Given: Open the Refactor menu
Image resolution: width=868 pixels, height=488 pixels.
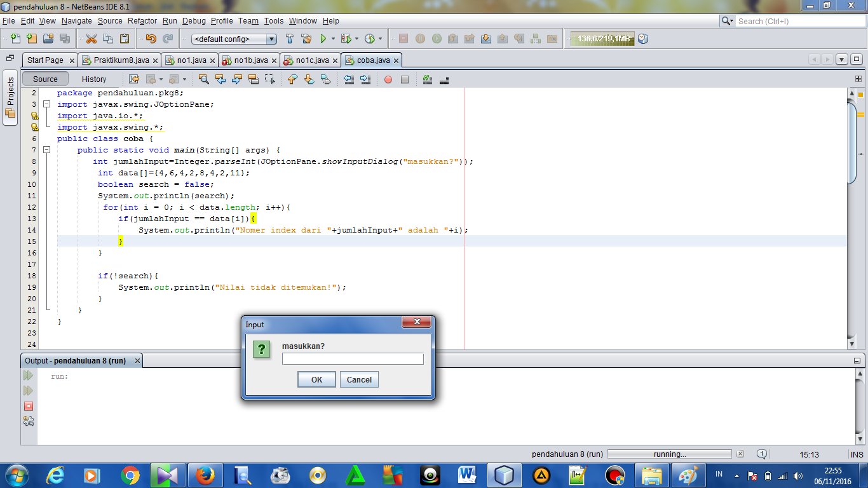Looking at the screenshot, I should [x=142, y=21].
